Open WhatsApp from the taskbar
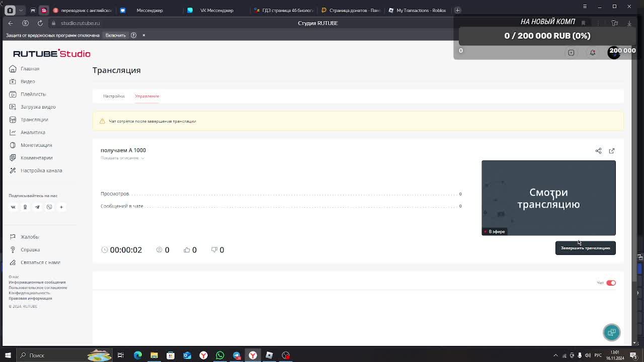This screenshot has height=362, width=644. [x=220, y=355]
